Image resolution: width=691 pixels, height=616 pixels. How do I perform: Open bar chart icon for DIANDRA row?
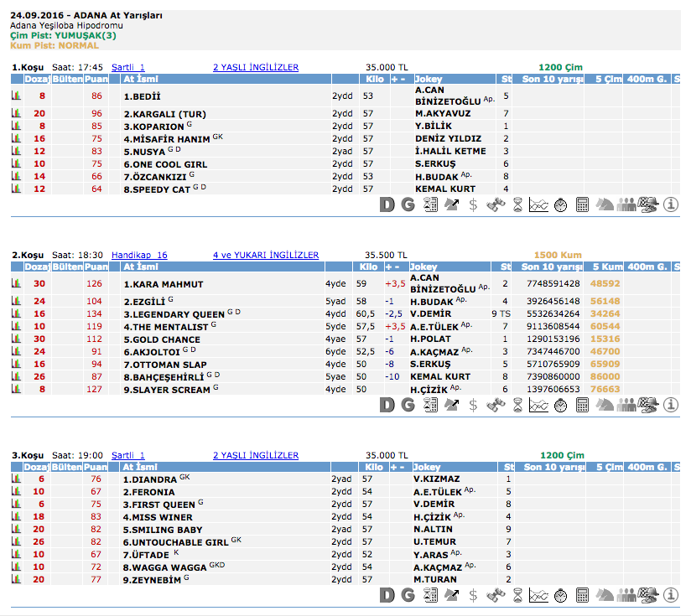click(15, 479)
